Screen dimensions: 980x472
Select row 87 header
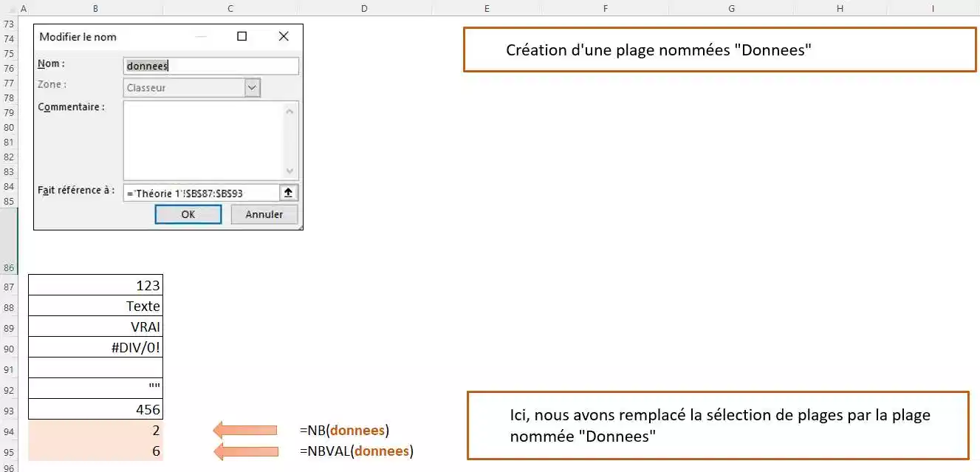[x=9, y=286]
